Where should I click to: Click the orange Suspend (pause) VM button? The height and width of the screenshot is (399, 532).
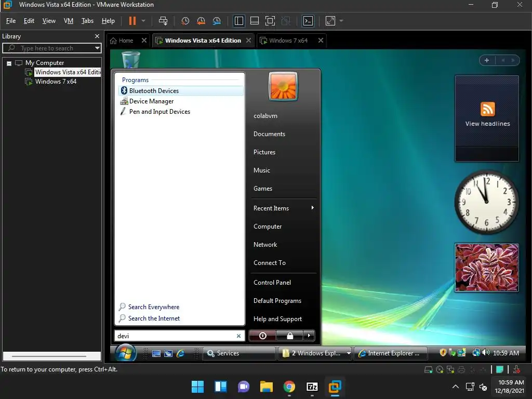pyautogui.click(x=132, y=21)
